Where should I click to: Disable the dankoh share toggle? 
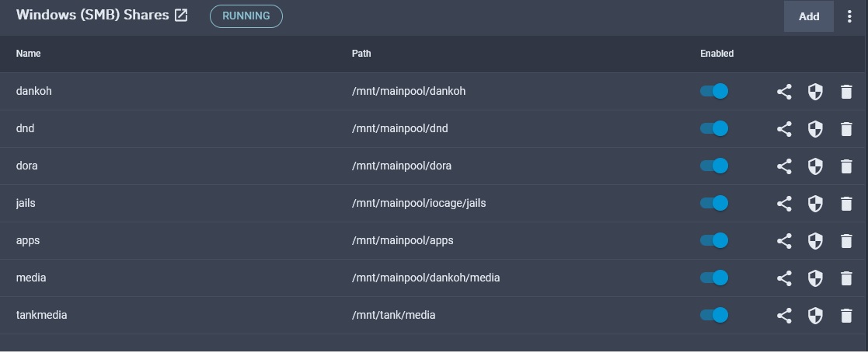point(714,91)
